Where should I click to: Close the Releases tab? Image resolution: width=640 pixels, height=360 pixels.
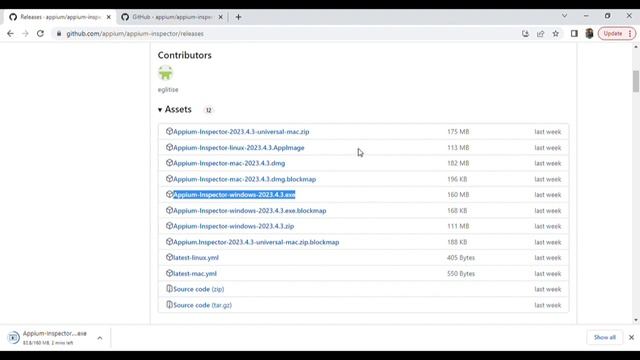(x=109, y=17)
